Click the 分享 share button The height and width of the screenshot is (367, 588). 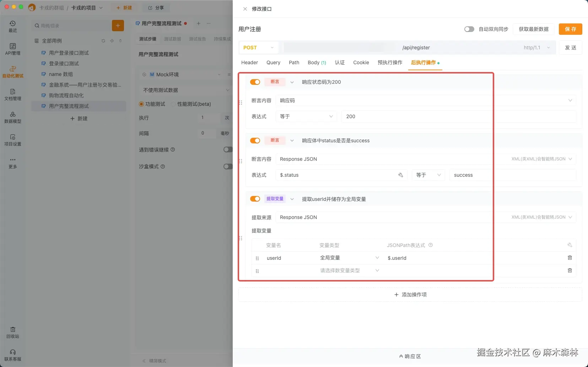click(x=156, y=8)
